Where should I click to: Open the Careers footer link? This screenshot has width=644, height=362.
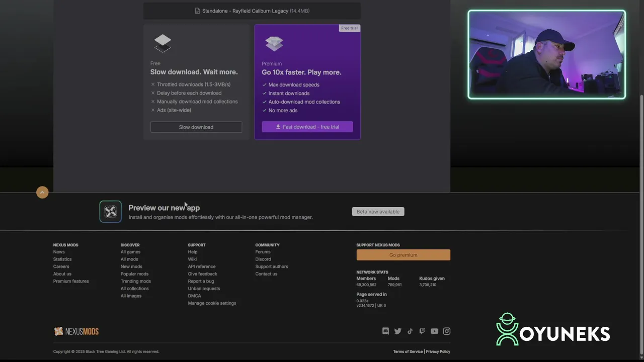61,266
